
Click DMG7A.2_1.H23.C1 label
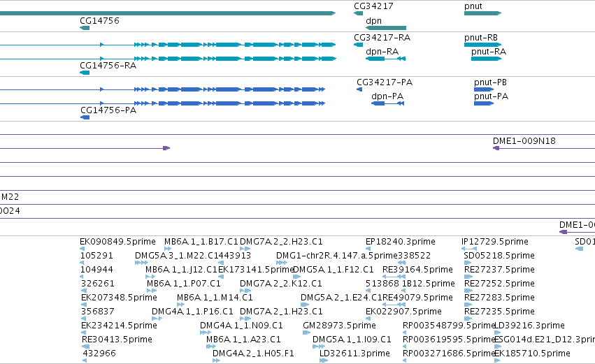click(x=281, y=312)
